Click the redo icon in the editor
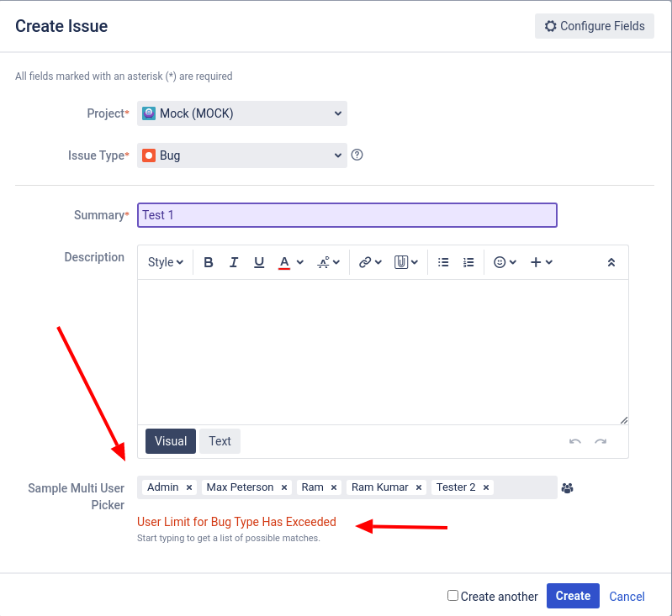The image size is (672, 616). point(601,441)
